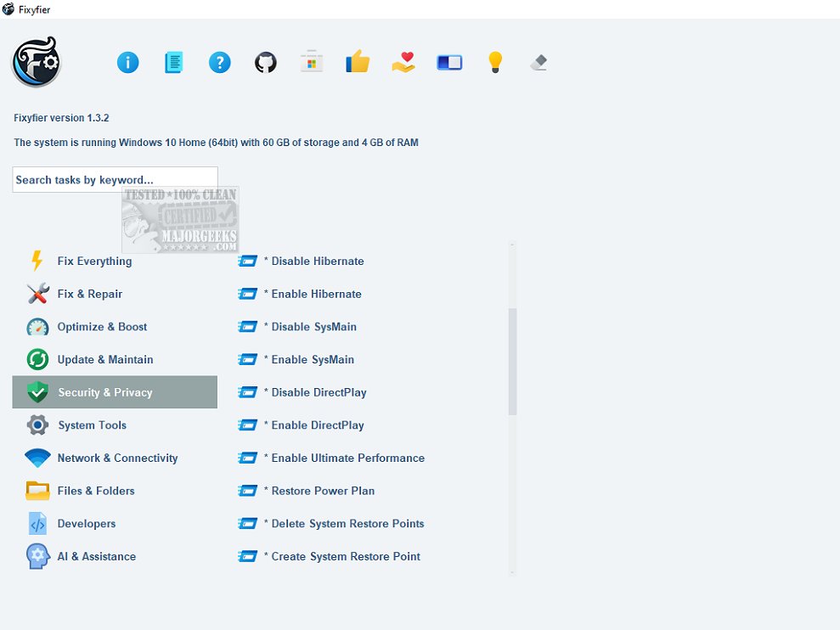The width and height of the screenshot is (840, 630).
Task: Run the Disable DirectPlay task
Action: click(x=315, y=392)
